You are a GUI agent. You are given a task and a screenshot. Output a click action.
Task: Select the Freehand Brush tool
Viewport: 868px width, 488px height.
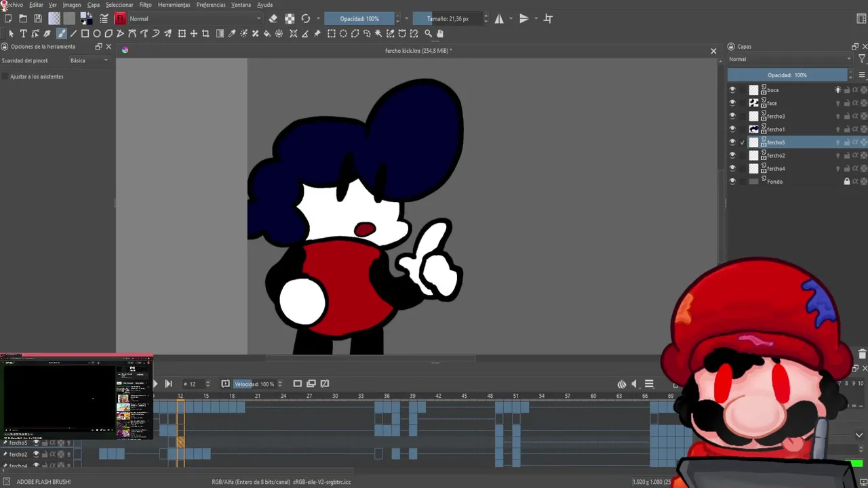point(61,33)
